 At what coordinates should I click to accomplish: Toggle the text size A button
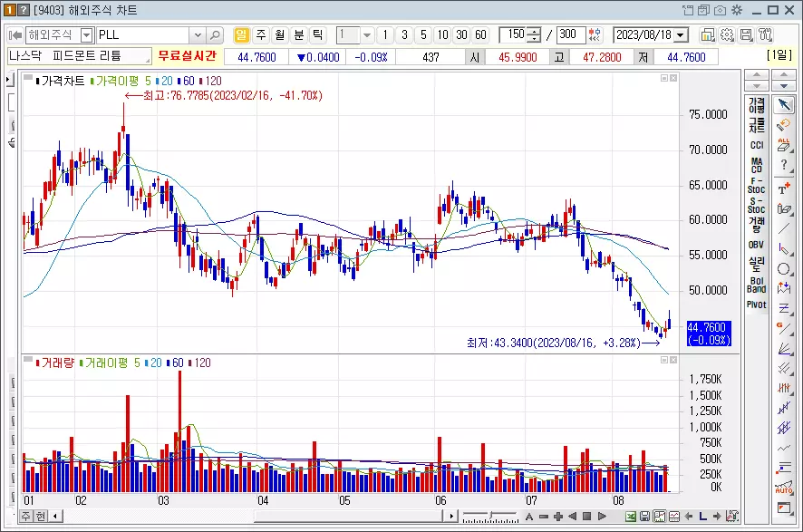pos(529,517)
